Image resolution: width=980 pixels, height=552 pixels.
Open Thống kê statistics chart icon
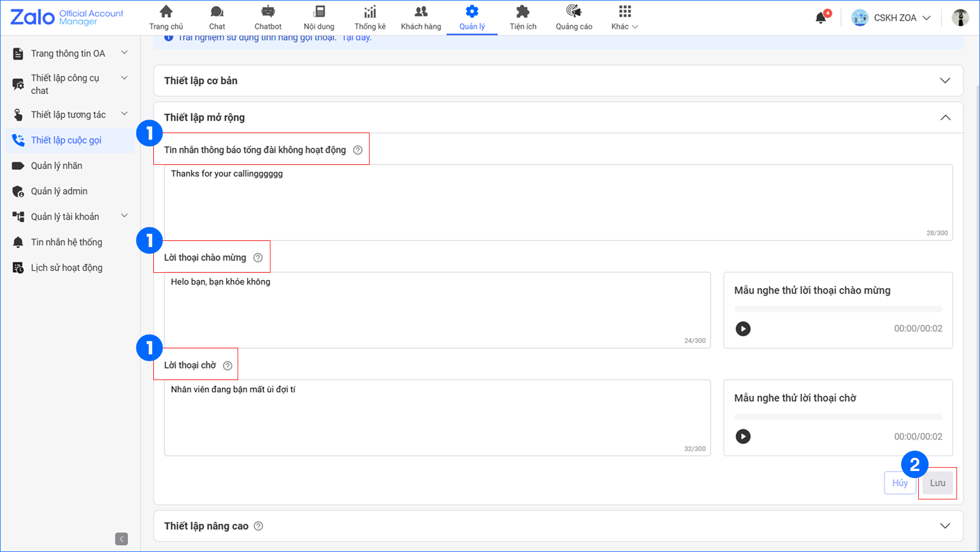tap(370, 12)
